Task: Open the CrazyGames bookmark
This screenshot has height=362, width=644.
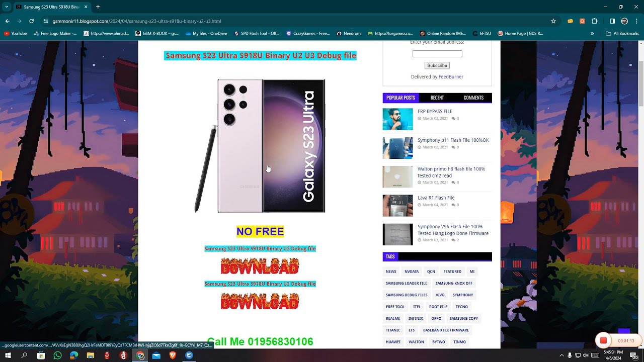Action: [308, 34]
